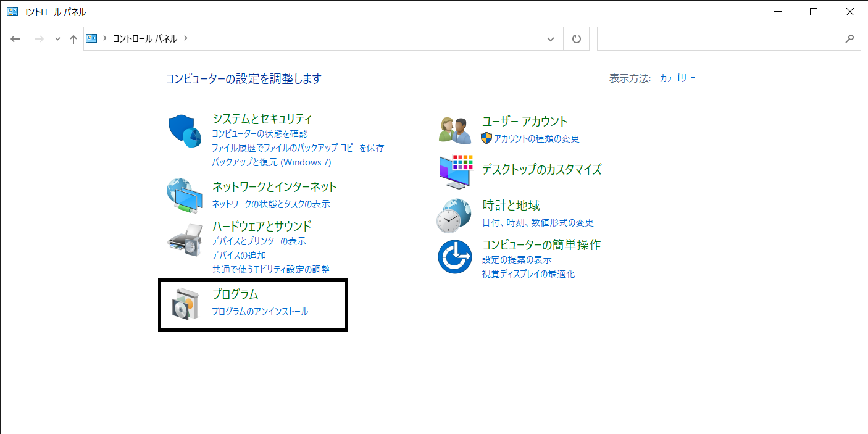Open the システムとセキュリティ heading link
Screen dimensions: 868x434
point(262,119)
